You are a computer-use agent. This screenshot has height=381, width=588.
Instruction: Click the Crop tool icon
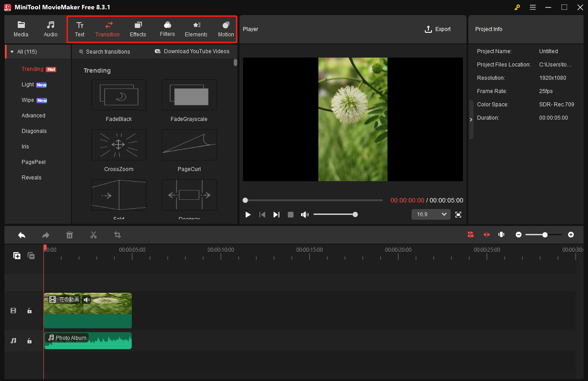coord(118,235)
